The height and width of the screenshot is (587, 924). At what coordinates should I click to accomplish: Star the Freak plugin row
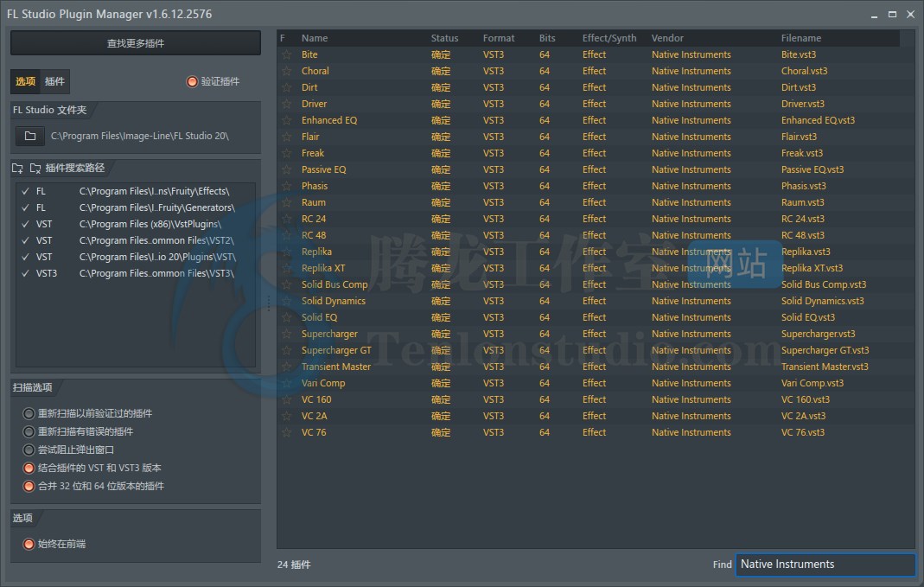tap(286, 153)
